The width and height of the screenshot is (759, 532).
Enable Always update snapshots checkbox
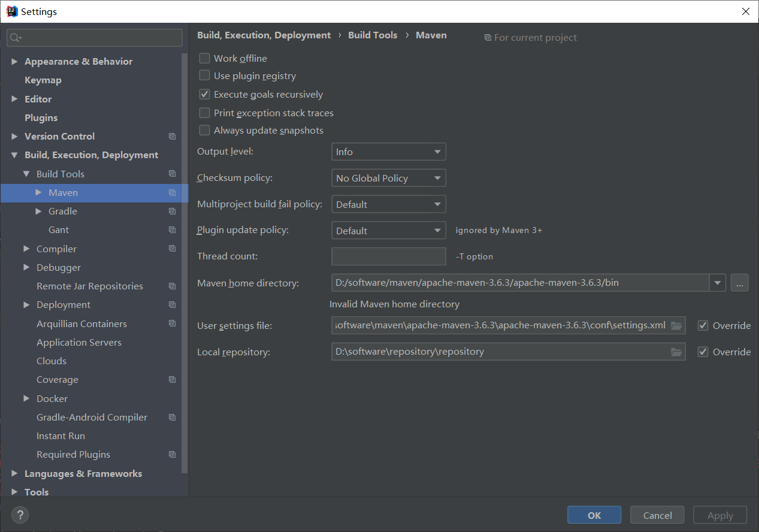(x=204, y=130)
